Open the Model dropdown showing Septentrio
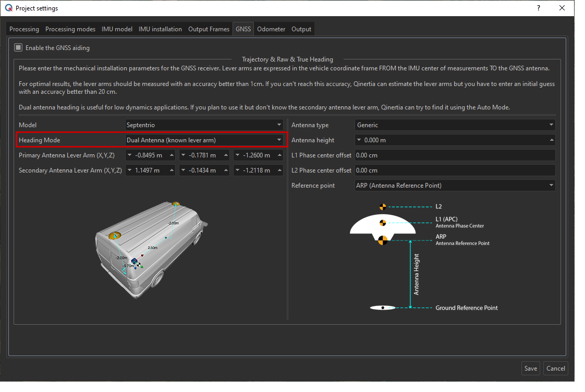 (x=204, y=125)
